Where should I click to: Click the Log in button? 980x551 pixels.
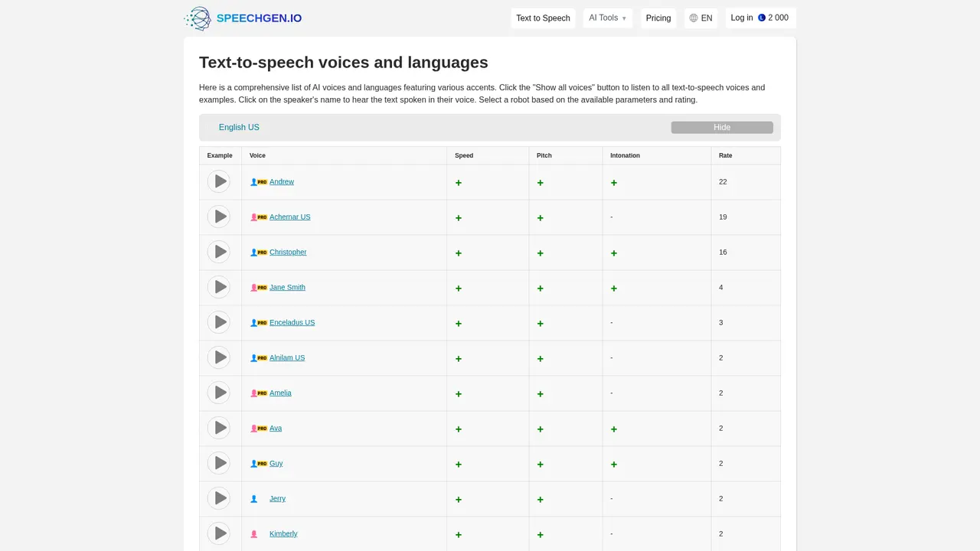pyautogui.click(x=761, y=18)
